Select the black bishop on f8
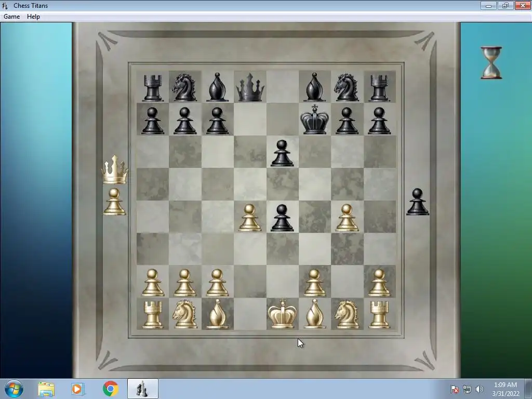The image size is (532, 399). click(x=314, y=87)
